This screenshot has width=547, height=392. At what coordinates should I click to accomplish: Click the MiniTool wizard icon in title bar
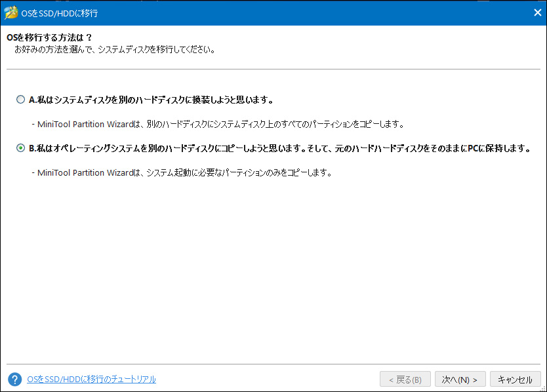[x=10, y=13]
